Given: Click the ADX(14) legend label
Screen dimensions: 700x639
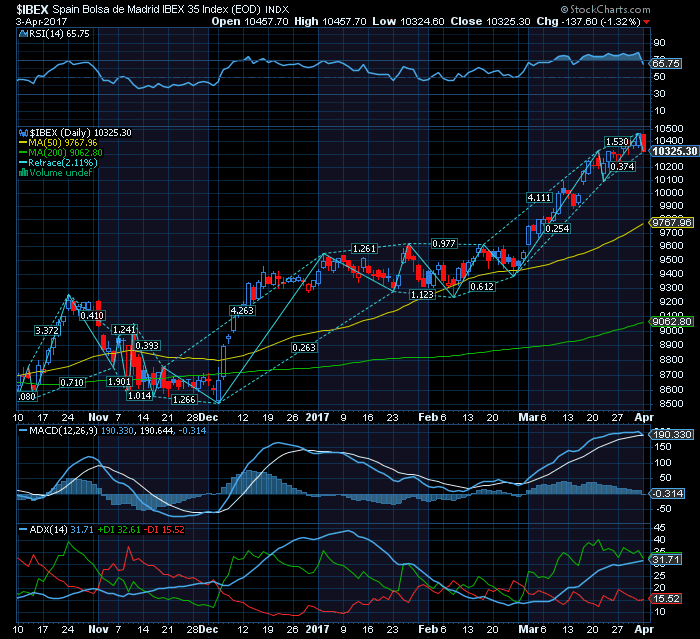Looking at the screenshot, I should 48,530.
